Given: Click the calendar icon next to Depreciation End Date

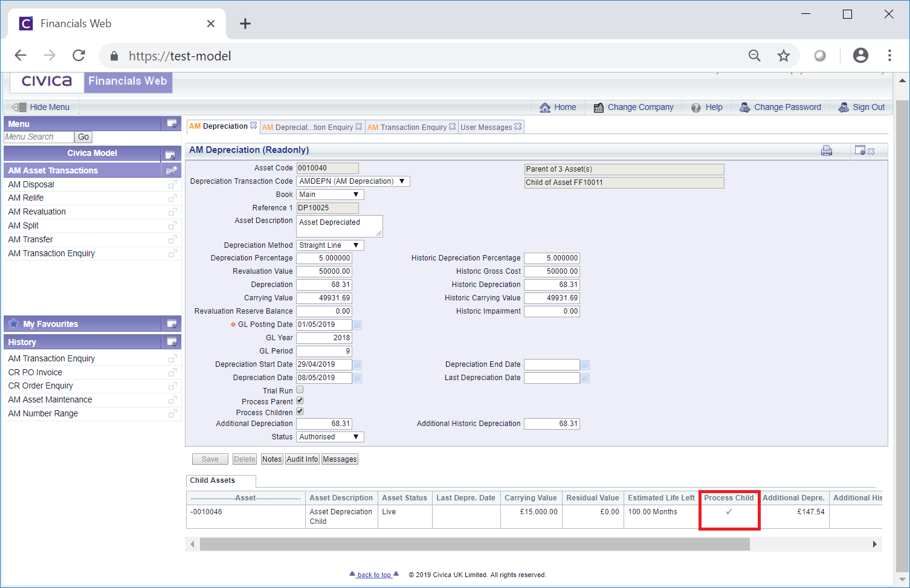Looking at the screenshot, I should pos(585,365).
